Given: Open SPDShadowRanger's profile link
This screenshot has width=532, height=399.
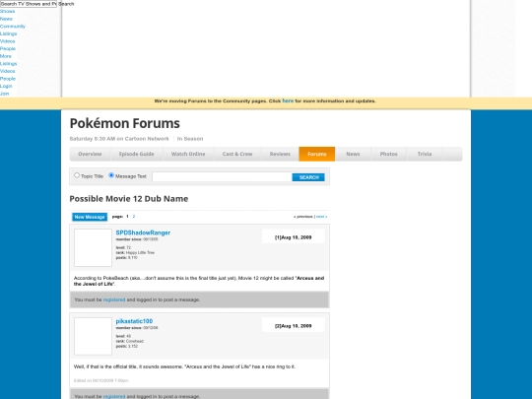Looking at the screenshot, I should [143, 233].
